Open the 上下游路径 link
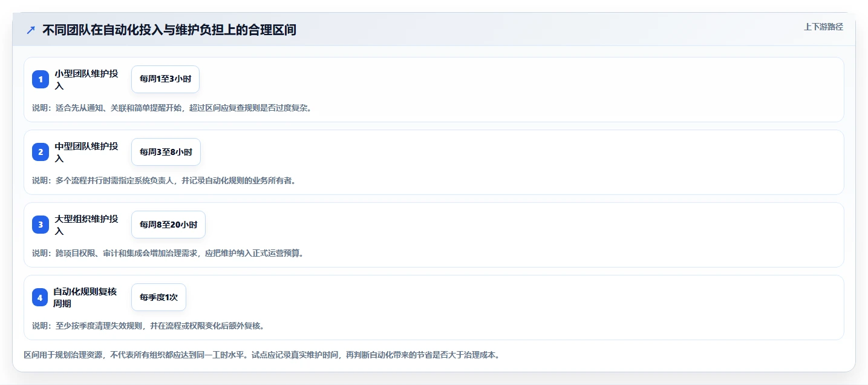The width and height of the screenshot is (868, 385). click(x=823, y=27)
